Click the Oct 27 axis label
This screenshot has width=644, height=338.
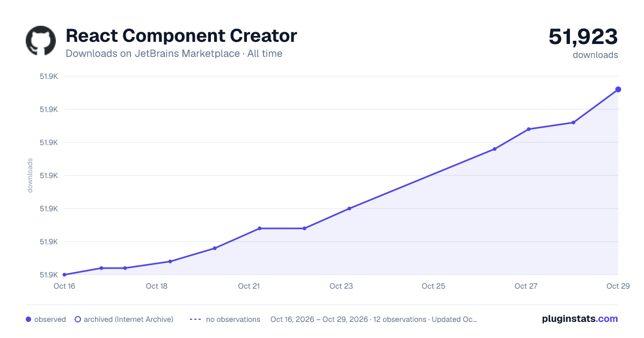526,286
